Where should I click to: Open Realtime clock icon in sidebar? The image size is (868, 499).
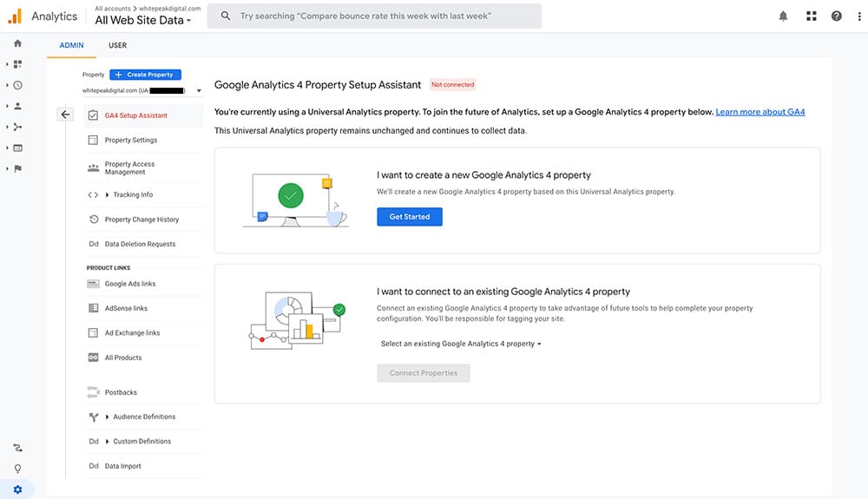(17, 85)
